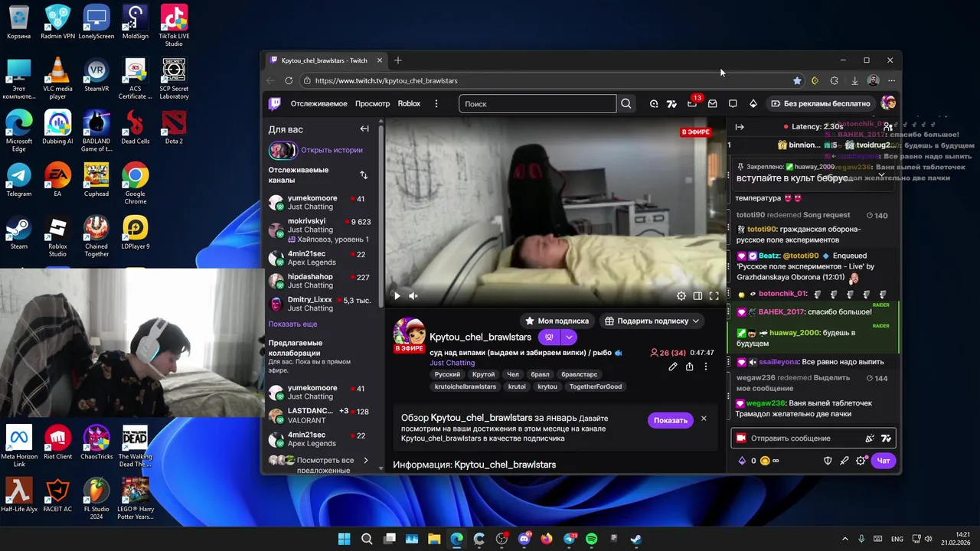Viewport: 980px width, 551px height.
Task: Click the Русский stream tag
Action: pyautogui.click(x=447, y=375)
